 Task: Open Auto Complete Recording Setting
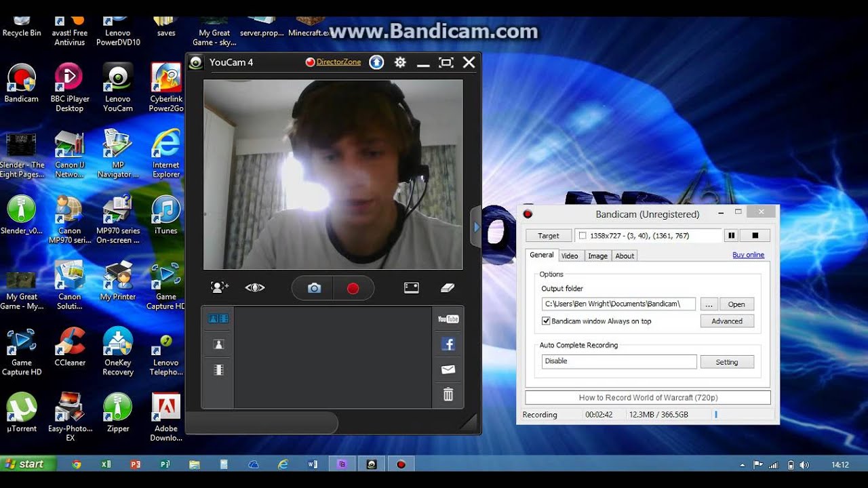click(x=727, y=362)
